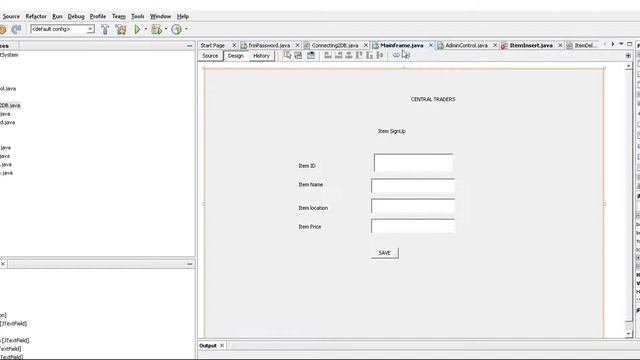Screen dimensions: 640x360
Task: Activate Selection Mode in designer toolbar
Action: point(287,55)
